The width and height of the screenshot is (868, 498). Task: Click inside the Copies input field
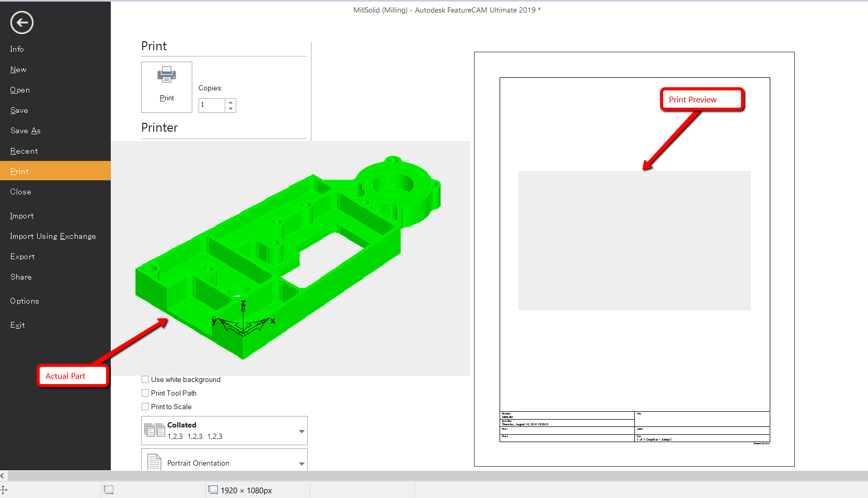click(211, 105)
